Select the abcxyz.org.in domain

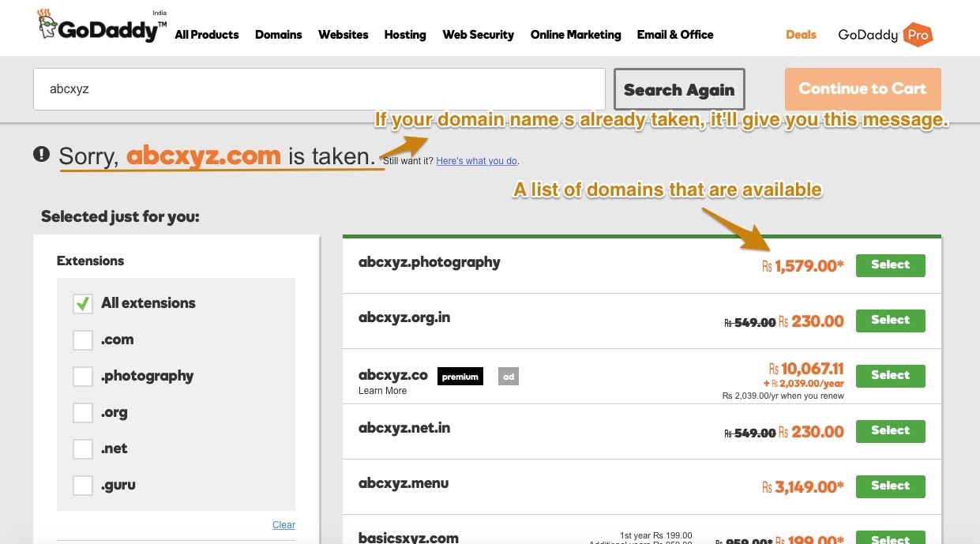[x=891, y=321]
